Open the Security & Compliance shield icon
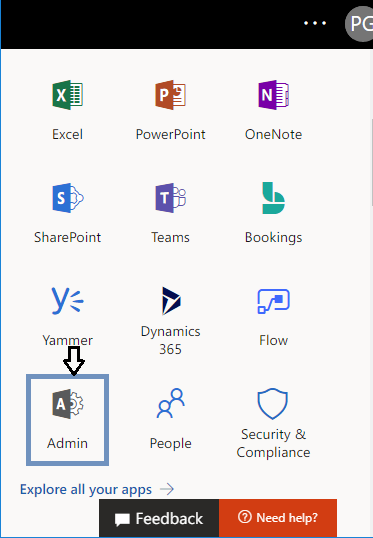This screenshot has height=538, width=373. (x=272, y=404)
